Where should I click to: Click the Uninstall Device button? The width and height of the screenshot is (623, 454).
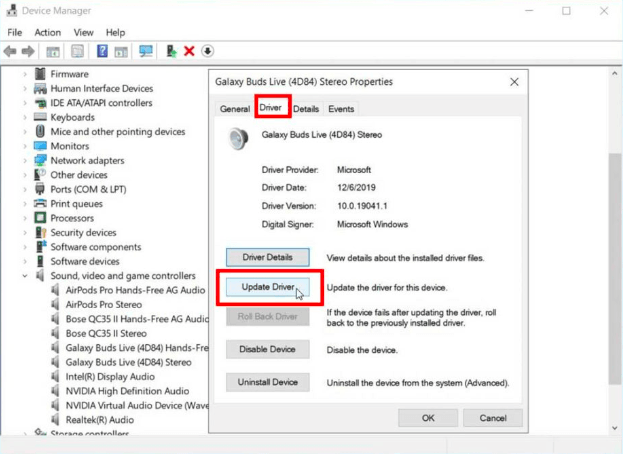tap(267, 382)
